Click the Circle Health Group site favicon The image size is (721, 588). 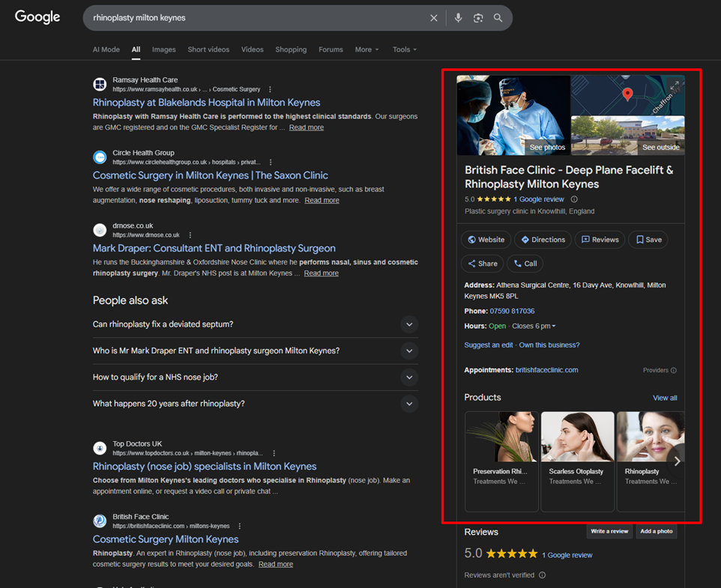(x=100, y=157)
